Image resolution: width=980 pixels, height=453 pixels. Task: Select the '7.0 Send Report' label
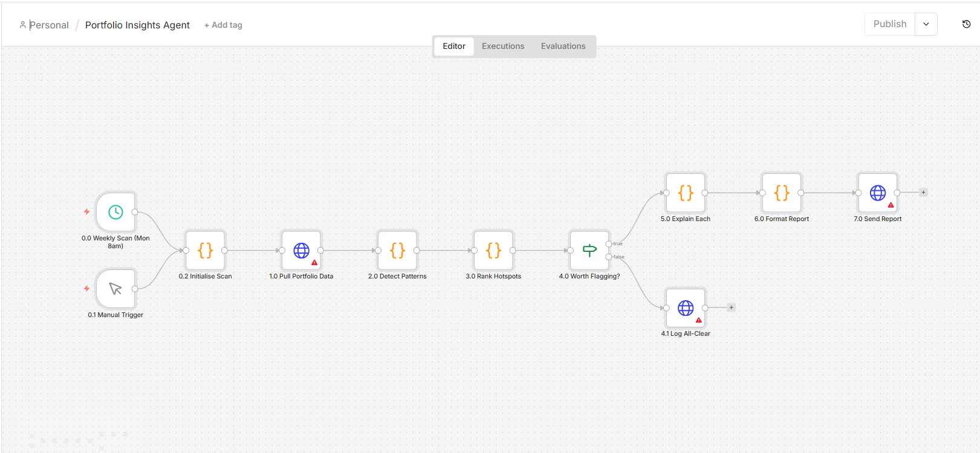[878, 219]
